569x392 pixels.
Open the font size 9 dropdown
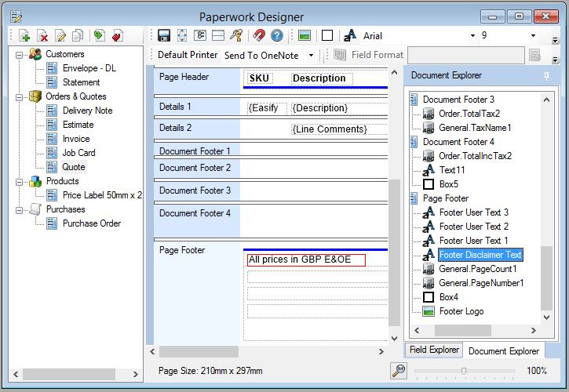tap(533, 35)
